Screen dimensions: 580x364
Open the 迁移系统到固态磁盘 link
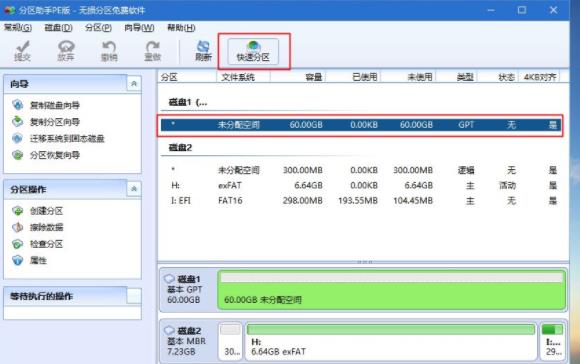pos(67,138)
